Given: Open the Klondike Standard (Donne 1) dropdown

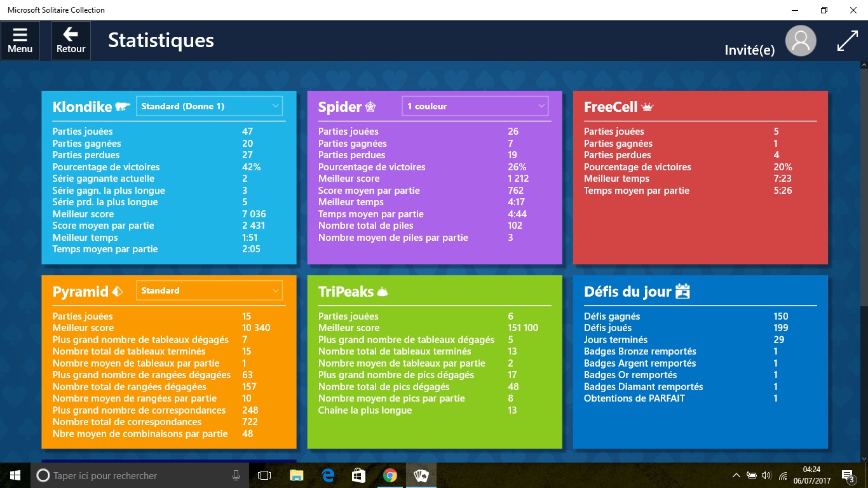Looking at the screenshot, I should [x=209, y=106].
